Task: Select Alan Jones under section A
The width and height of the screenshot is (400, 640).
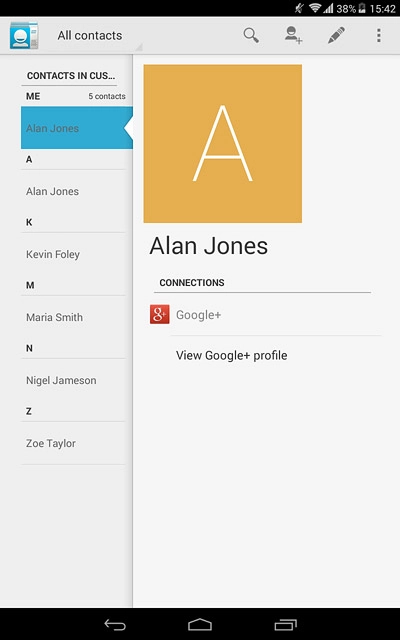Action: [73, 191]
